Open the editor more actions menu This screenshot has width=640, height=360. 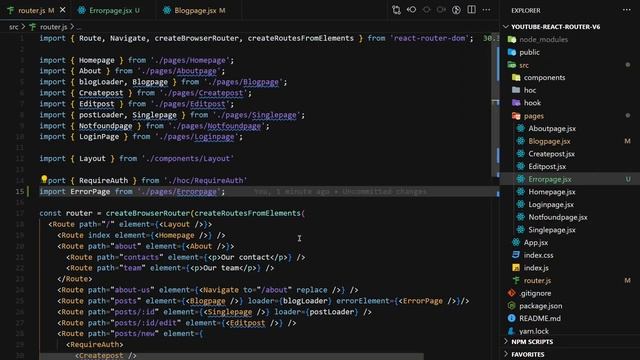[x=487, y=10]
